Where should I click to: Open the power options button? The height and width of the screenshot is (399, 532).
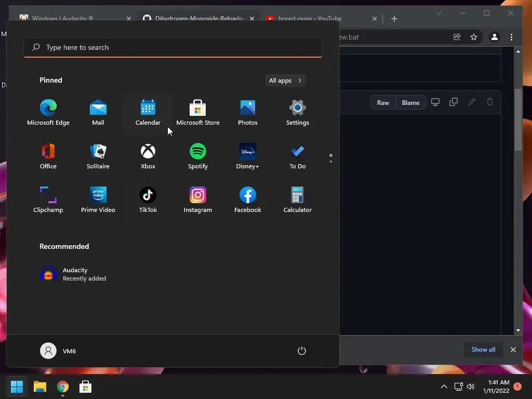pyautogui.click(x=302, y=351)
